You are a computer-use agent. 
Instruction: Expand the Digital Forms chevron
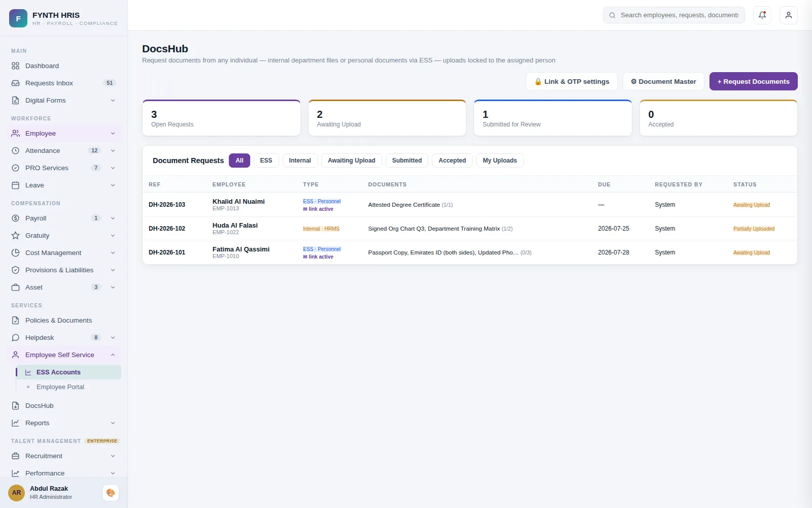113,101
